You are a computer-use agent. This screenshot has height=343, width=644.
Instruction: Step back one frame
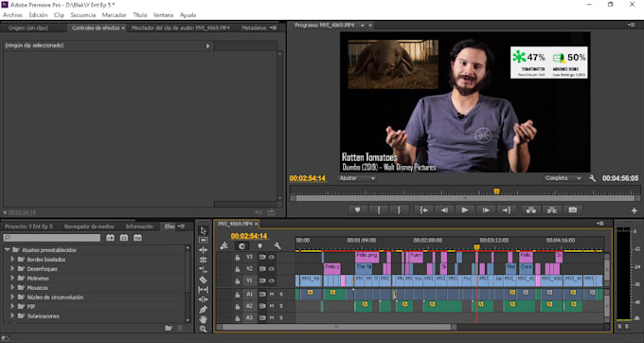(444, 210)
